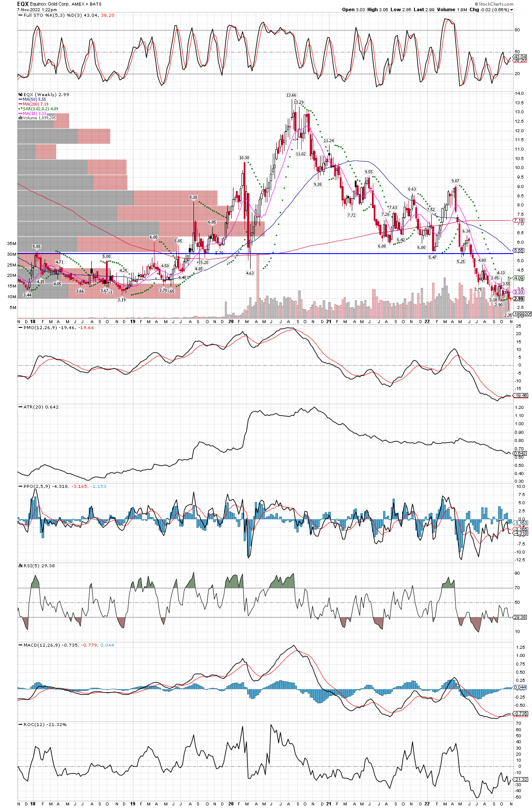Click the 35M volume axis label
Image resolution: width=532 pixels, height=808 pixels.
[12, 244]
